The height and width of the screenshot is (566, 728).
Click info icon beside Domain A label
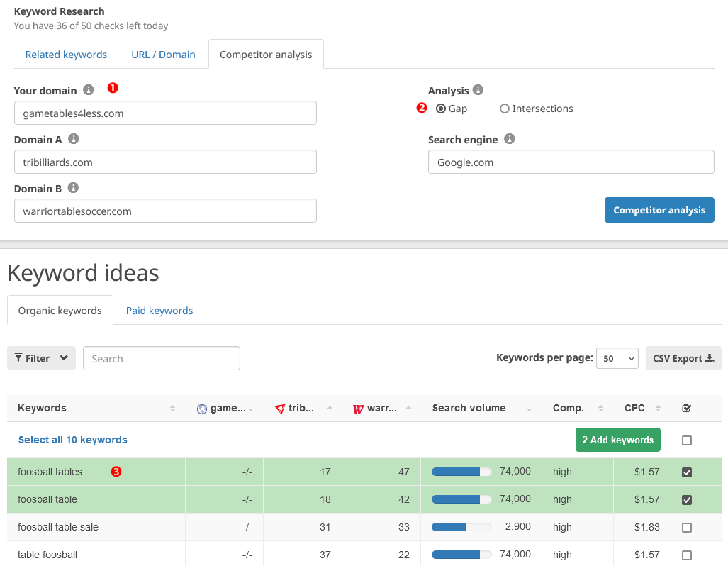[73, 138]
